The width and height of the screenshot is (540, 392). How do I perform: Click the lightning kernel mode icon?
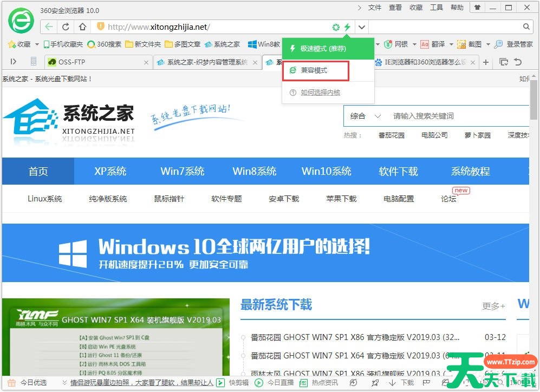[x=347, y=27]
